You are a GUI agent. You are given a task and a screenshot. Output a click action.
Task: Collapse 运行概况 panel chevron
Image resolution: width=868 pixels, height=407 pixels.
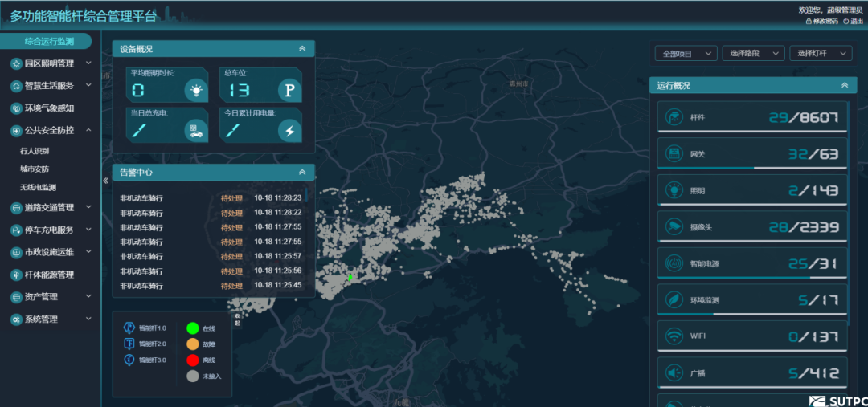click(845, 85)
